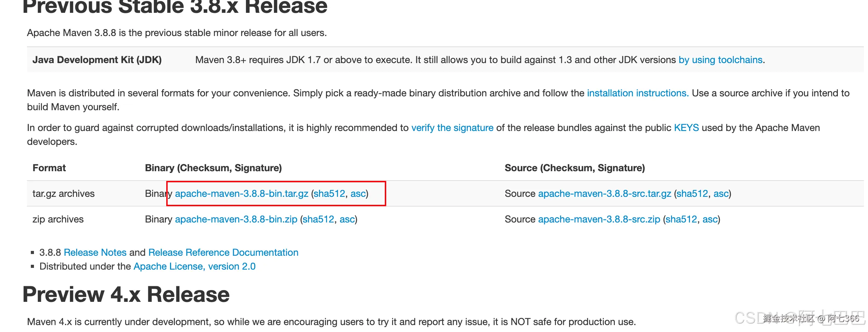Download apache-maven-3.8.8-src.zip source archive
The image size is (868, 332).
[599, 219]
